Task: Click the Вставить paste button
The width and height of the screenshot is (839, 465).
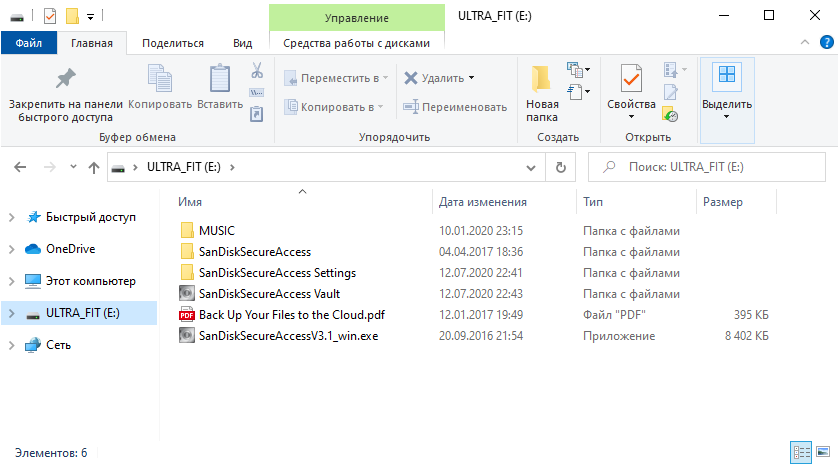Action: (220, 87)
